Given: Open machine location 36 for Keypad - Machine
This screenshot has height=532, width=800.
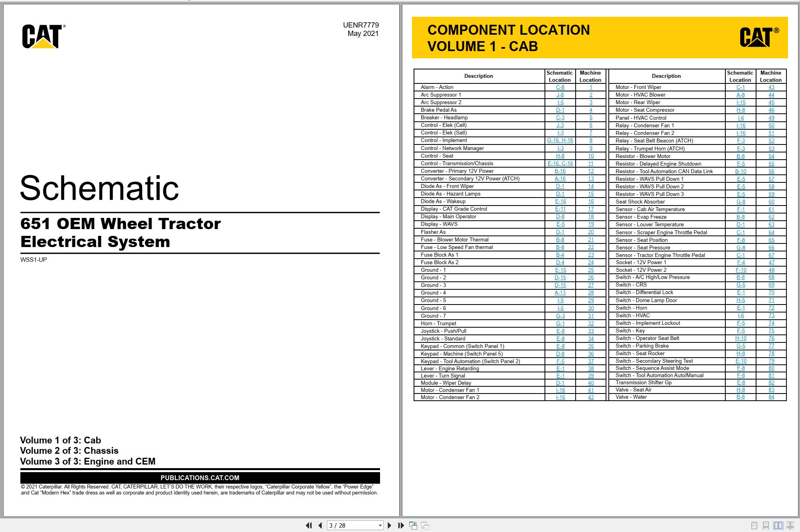Looking at the screenshot, I should tap(591, 354).
